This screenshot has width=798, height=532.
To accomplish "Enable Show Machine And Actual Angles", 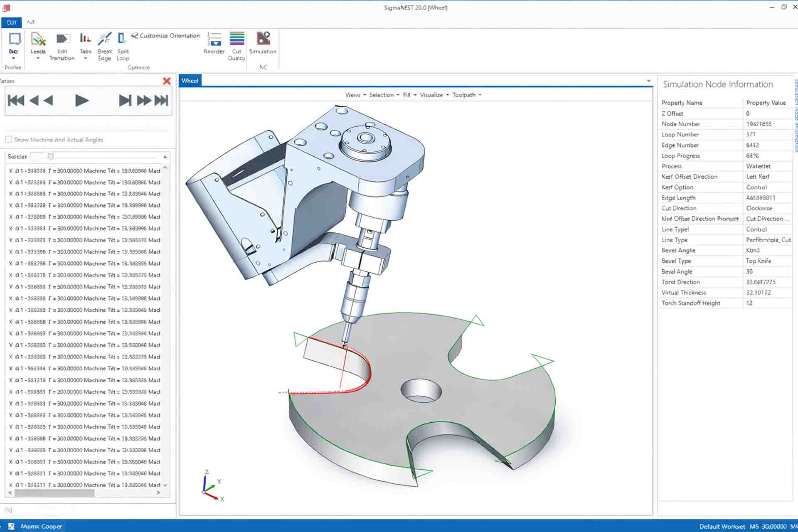I will point(8,140).
